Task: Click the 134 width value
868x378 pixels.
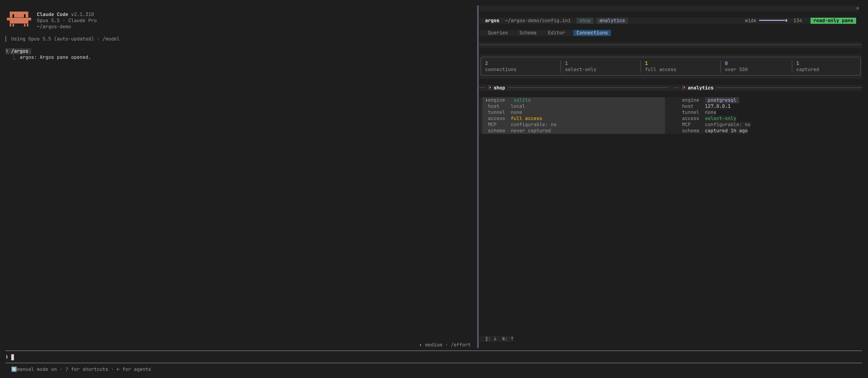Action: pos(797,21)
